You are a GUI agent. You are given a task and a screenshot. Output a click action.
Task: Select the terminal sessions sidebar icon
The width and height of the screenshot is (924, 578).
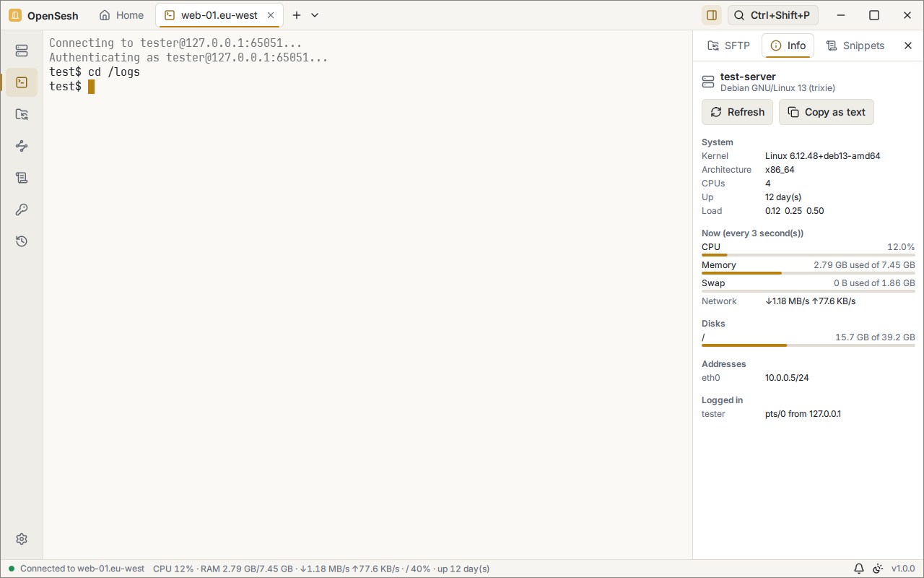(x=22, y=82)
